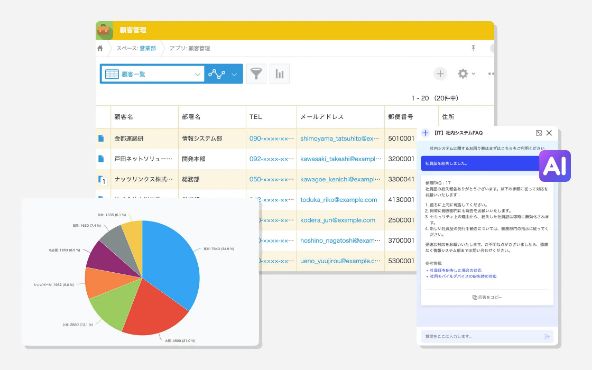
Task: Open record details icon for 開発本部 row
Action: [x=101, y=159]
